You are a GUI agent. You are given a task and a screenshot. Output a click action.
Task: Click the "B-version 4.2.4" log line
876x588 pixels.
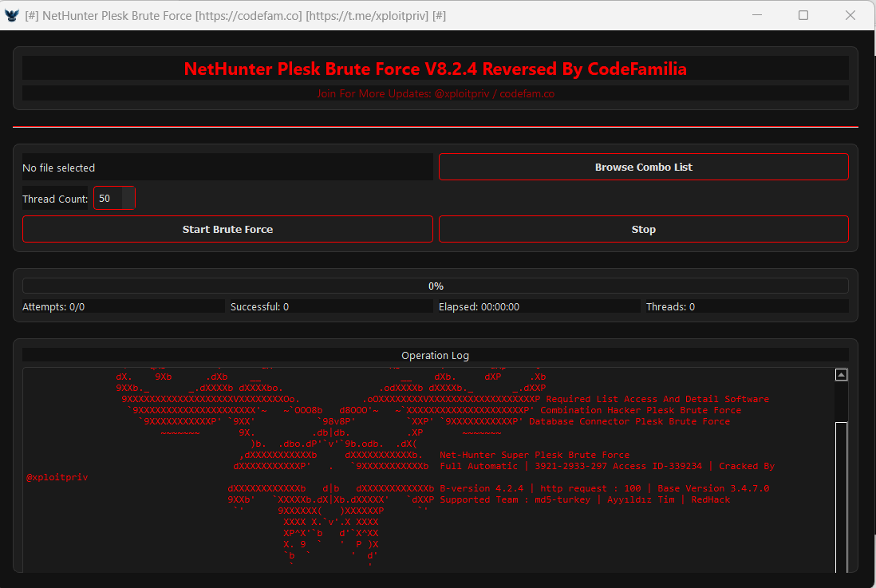(x=605, y=488)
